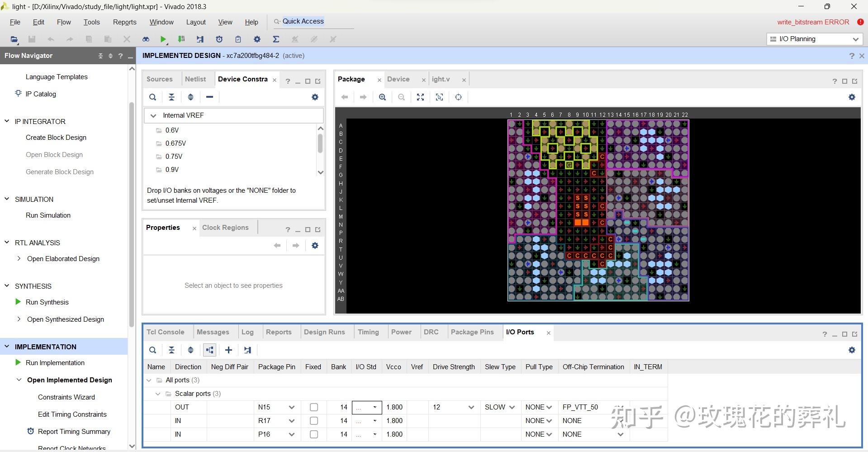Collapse all in Device Constraints panel
This screenshot has height=452, width=868.
tap(171, 97)
